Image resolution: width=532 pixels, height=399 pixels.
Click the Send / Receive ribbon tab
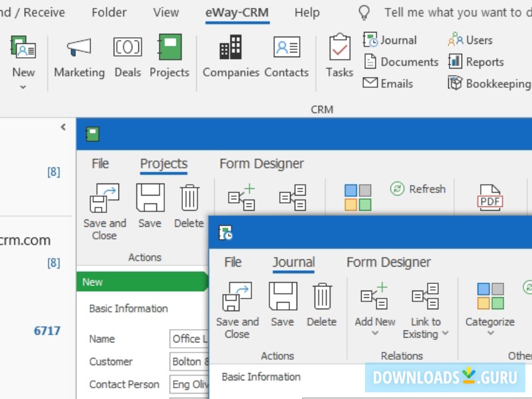(33, 13)
